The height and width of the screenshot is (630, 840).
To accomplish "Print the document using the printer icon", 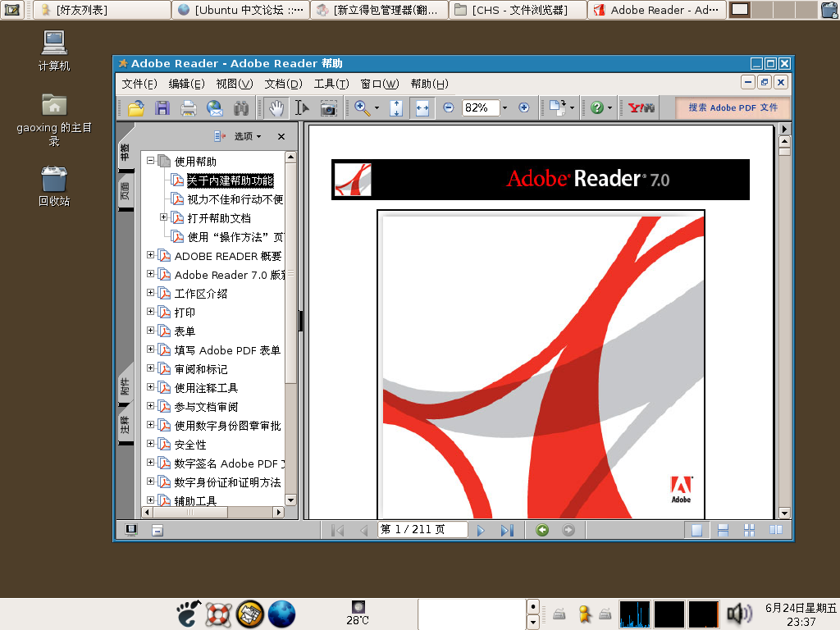I will [x=188, y=108].
